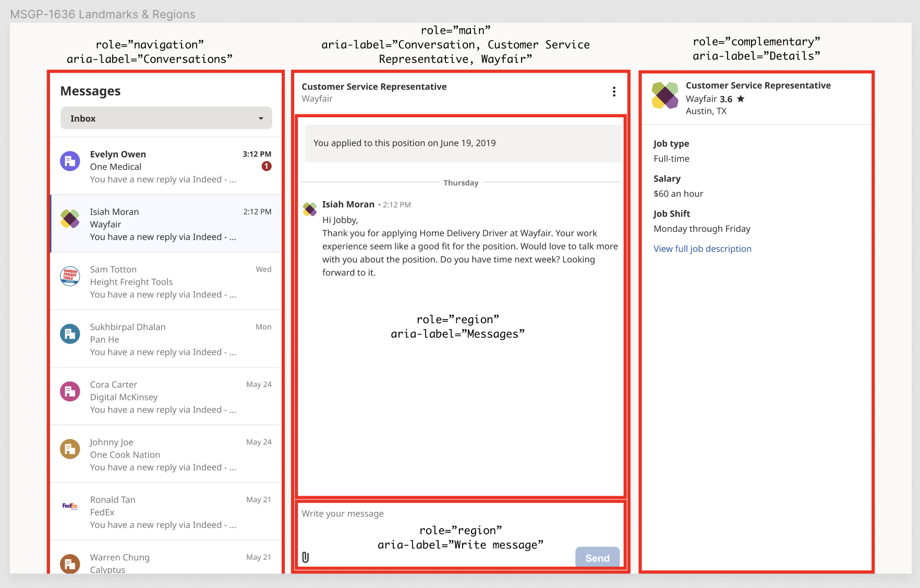The height and width of the screenshot is (588, 920).
Task: Click the Send button
Action: [597, 558]
